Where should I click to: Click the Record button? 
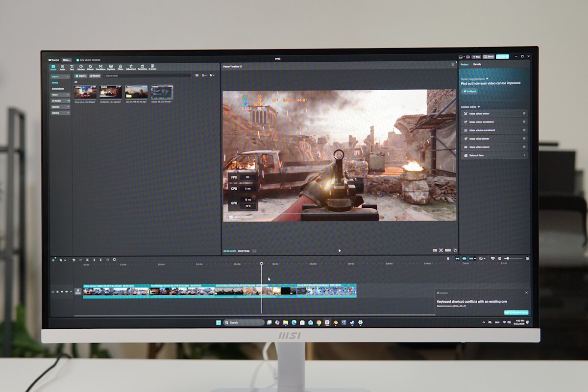[x=95, y=76]
